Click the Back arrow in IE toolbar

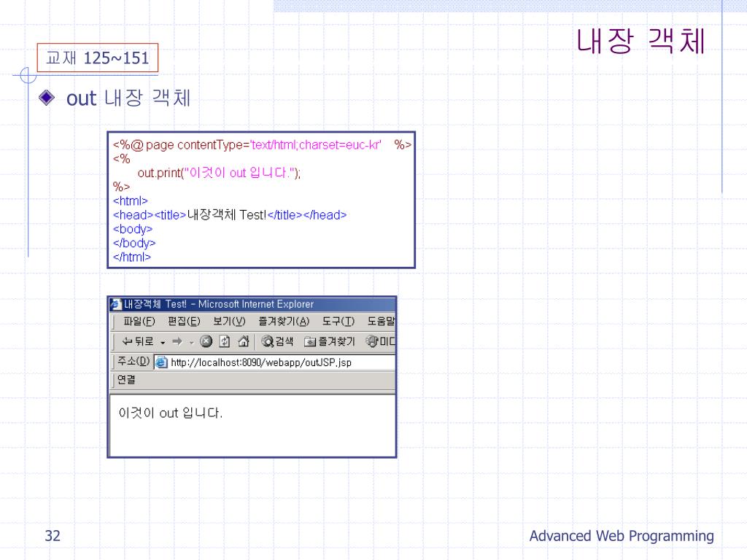click(138, 341)
